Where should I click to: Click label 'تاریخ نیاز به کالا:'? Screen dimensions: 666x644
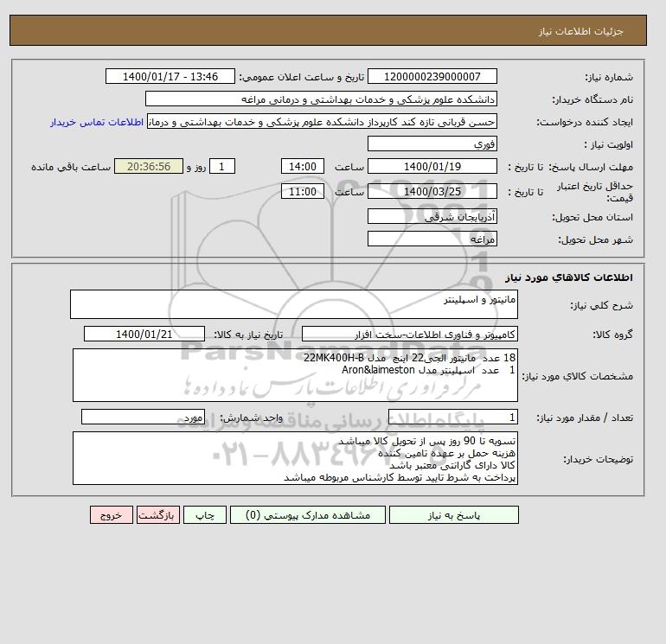click(x=248, y=335)
